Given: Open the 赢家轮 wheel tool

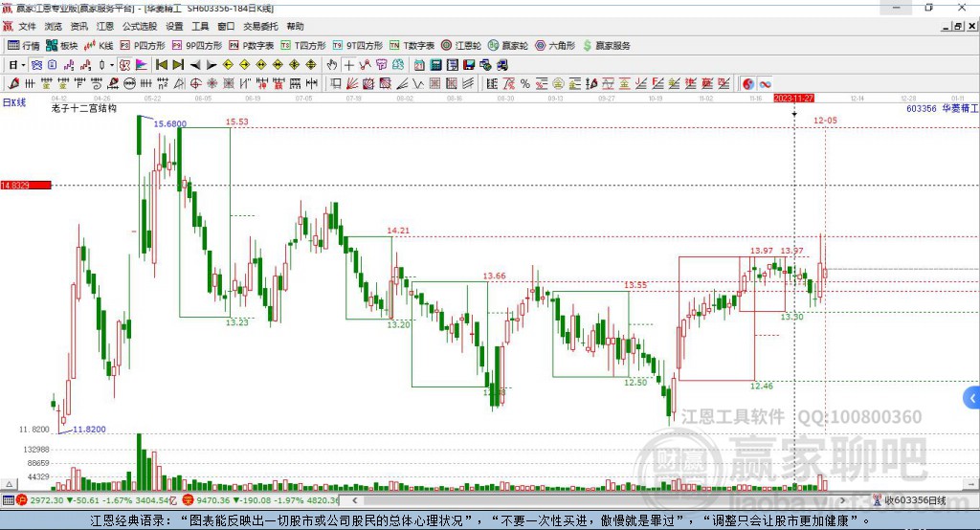Looking at the screenshot, I should tap(508, 46).
